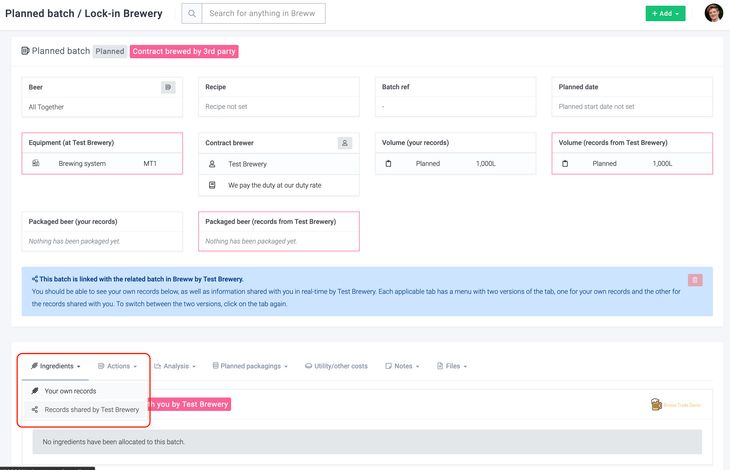The height and width of the screenshot is (470, 730).
Task: Click the brewing system equipment icon
Action: pyautogui.click(x=36, y=163)
